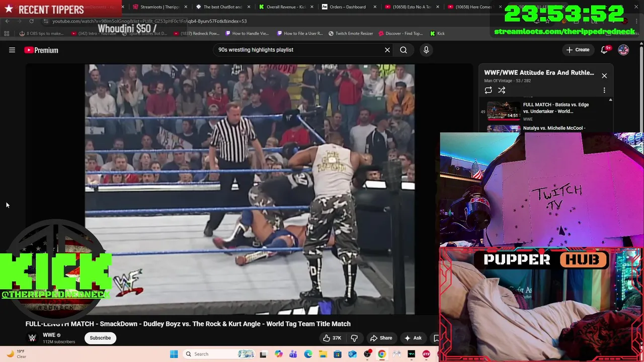Screen dimensions: 644x362
Task: Share the video
Action: [381, 338]
